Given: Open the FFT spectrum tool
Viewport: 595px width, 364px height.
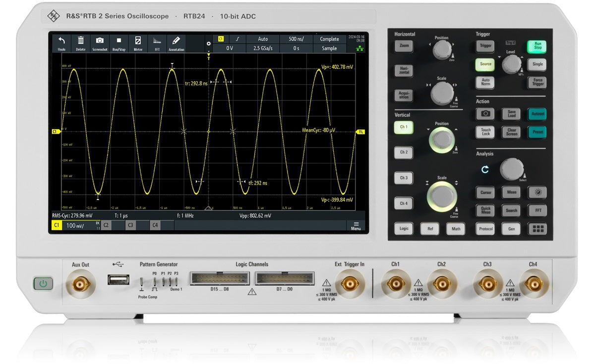Looking at the screenshot, I should coord(157,43).
